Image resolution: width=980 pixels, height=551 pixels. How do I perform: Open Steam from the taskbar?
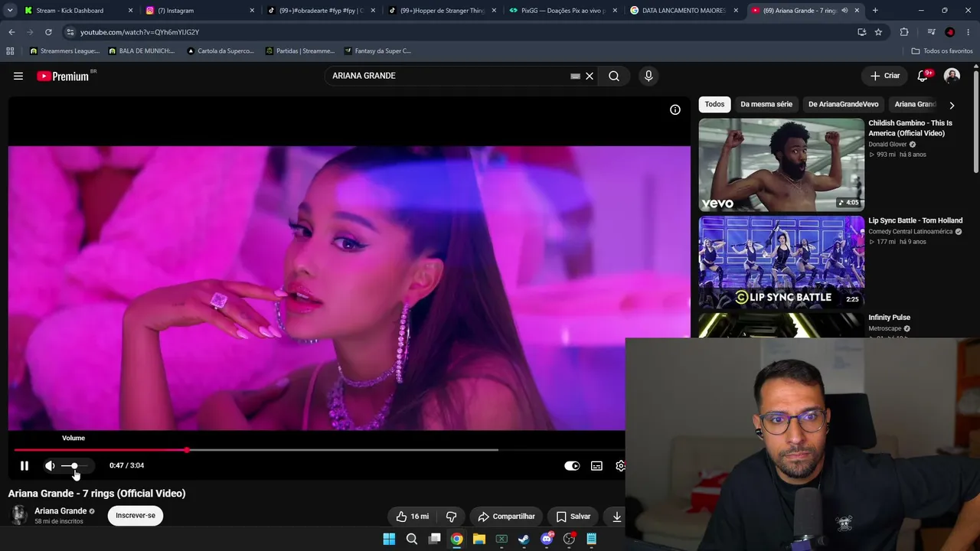click(x=524, y=539)
